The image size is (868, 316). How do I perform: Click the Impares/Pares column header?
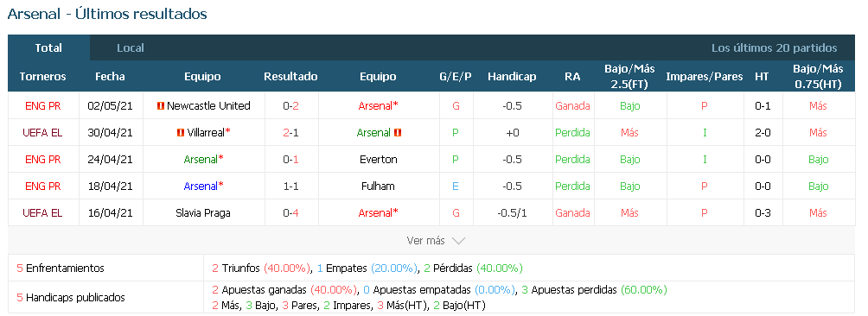pos(704,77)
